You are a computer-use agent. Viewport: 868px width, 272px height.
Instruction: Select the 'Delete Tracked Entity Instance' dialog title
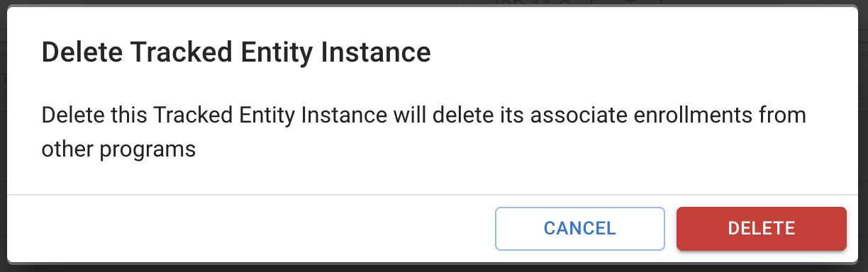(x=236, y=53)
